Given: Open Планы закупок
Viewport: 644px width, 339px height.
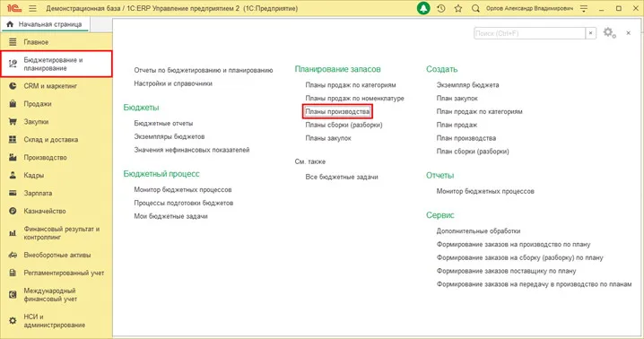Looking at the screenshot, I should pos(328,138).
